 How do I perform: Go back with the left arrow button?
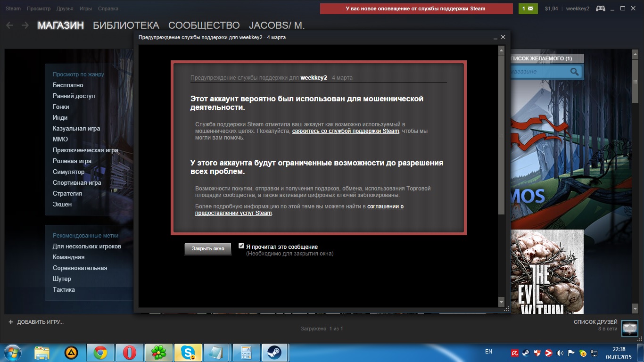click(x=10, y=25)
